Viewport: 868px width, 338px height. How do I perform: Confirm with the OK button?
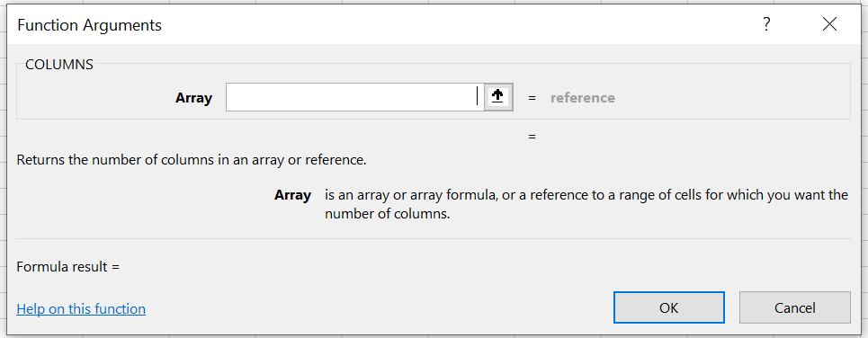(668, 307)
